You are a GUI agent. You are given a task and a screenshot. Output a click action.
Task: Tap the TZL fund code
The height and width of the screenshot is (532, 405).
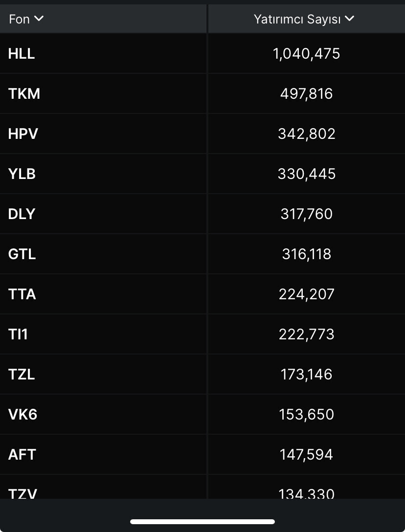[x=22, y=375]
